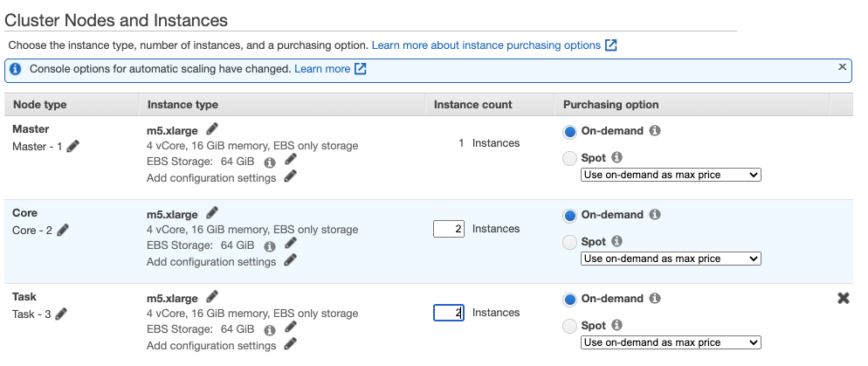Image resolution: width=868 pixels, height=366 pixels.
Task: Click pencil icon beside Task - 3 name
Action: click(61, 314)
